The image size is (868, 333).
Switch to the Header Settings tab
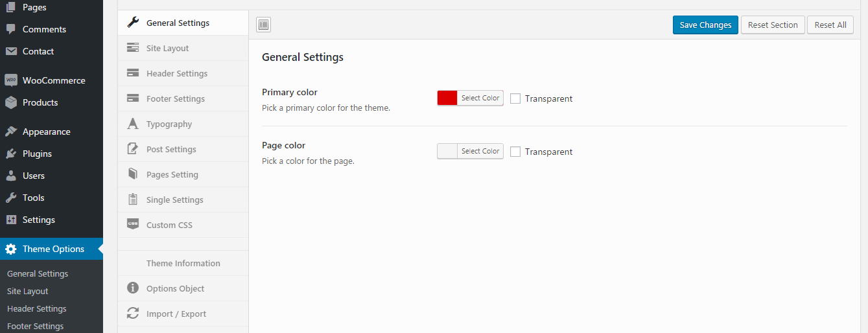click(x=176, y=73)
